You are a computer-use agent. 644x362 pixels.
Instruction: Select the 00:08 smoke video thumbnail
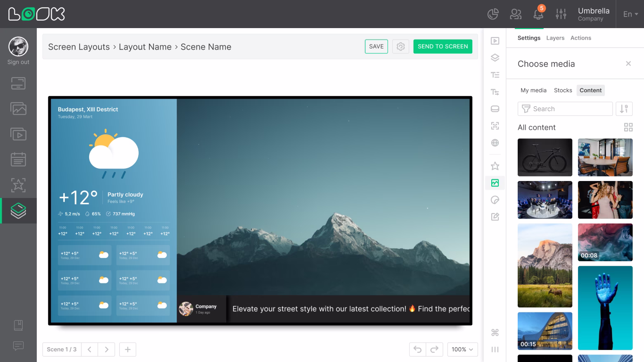tap(605, 242)
